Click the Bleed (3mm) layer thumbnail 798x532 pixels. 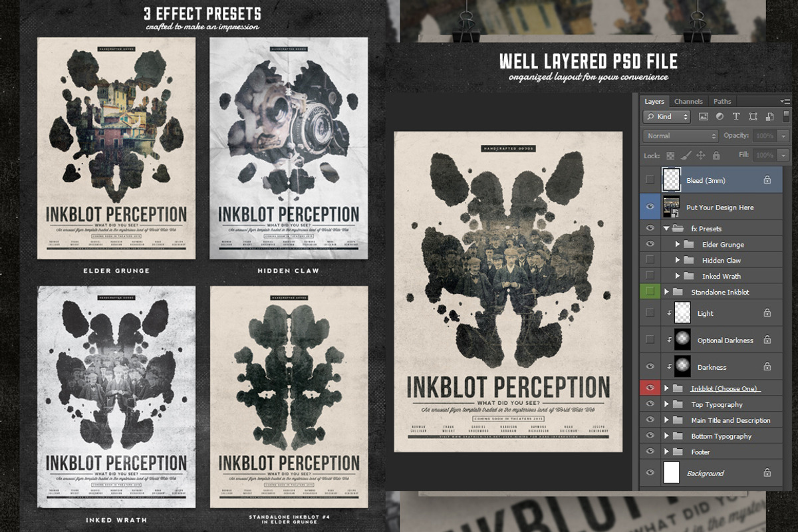point(672,180)
